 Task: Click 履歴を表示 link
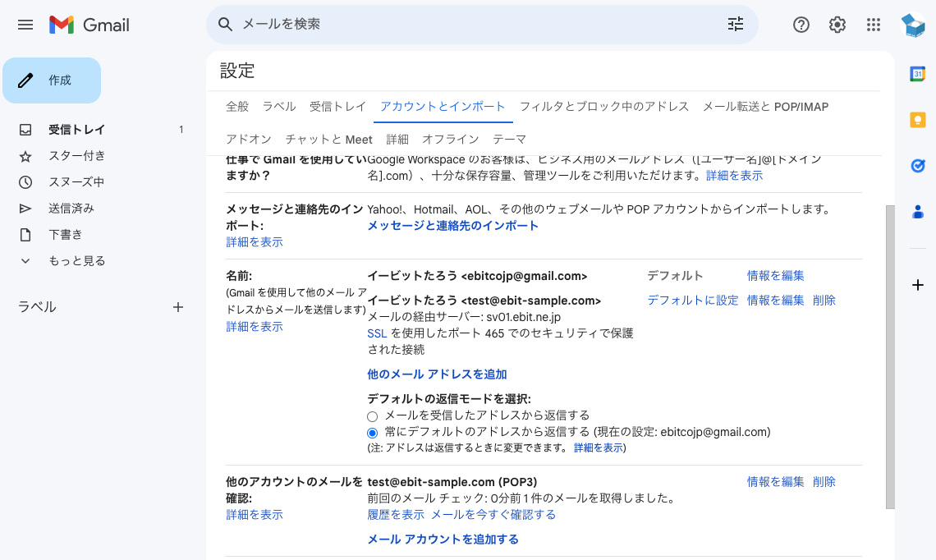click(396, 515)
